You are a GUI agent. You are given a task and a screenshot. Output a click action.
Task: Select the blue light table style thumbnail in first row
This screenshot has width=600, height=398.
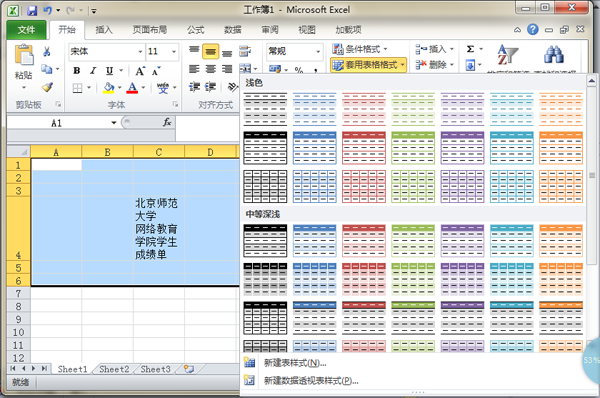[x=315, y=109]
